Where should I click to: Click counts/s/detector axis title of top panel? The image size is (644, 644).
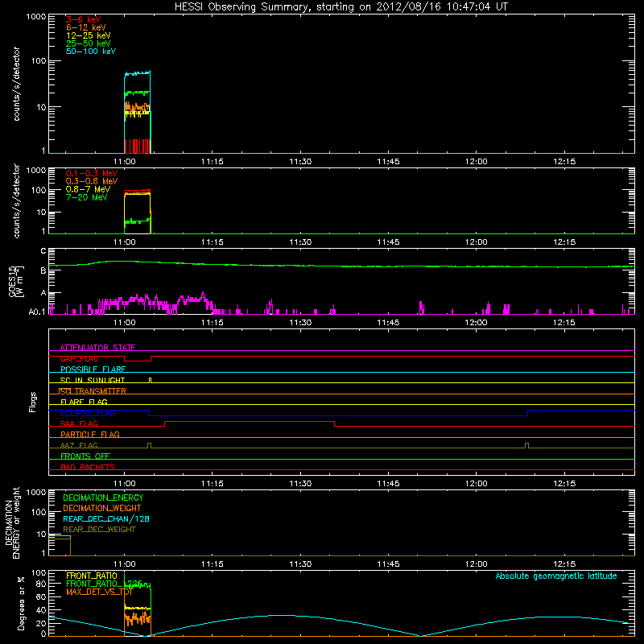16,84
